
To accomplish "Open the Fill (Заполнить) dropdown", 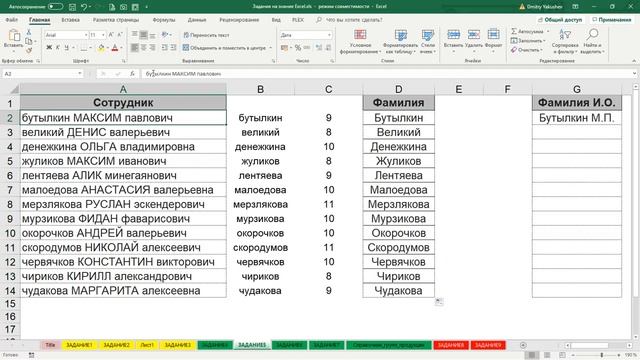I will tap(528, 41).
